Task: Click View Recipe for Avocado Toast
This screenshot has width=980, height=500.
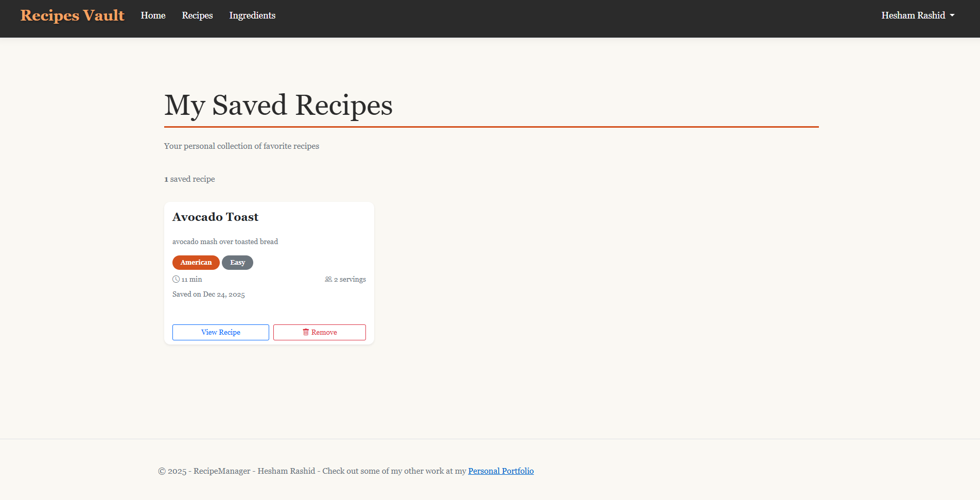Action: point(220,332)
